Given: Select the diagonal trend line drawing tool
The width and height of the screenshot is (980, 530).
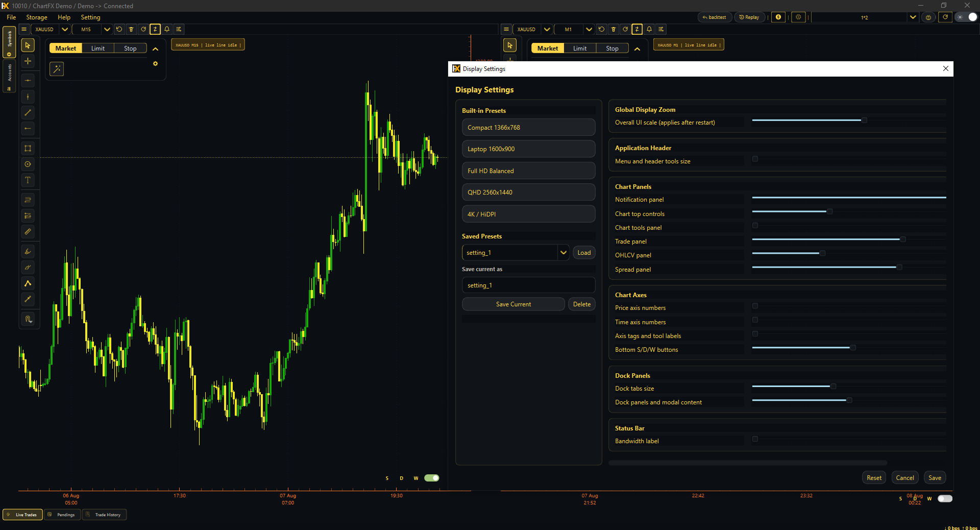Looking at the screenshot, I should [x=28, y=113].
